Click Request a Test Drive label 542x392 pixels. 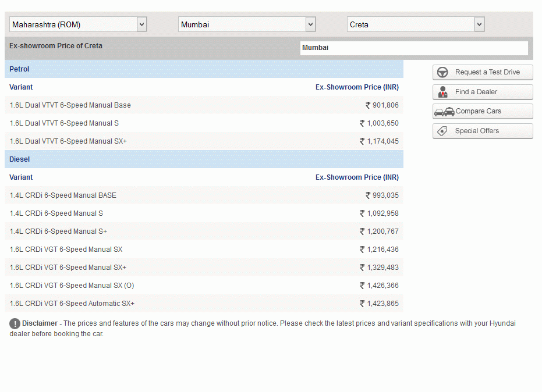click(x=487, y=72)
